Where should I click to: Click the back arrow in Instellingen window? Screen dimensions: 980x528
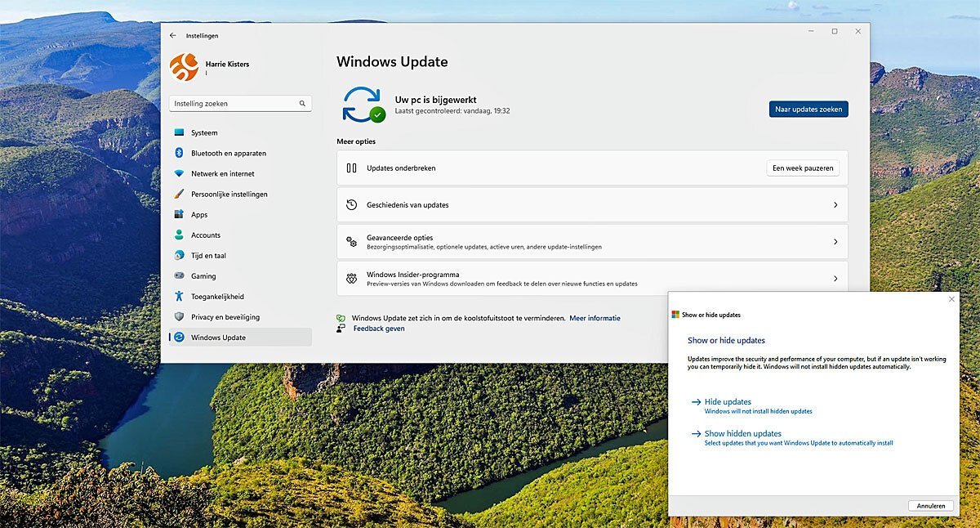point(172,35)
